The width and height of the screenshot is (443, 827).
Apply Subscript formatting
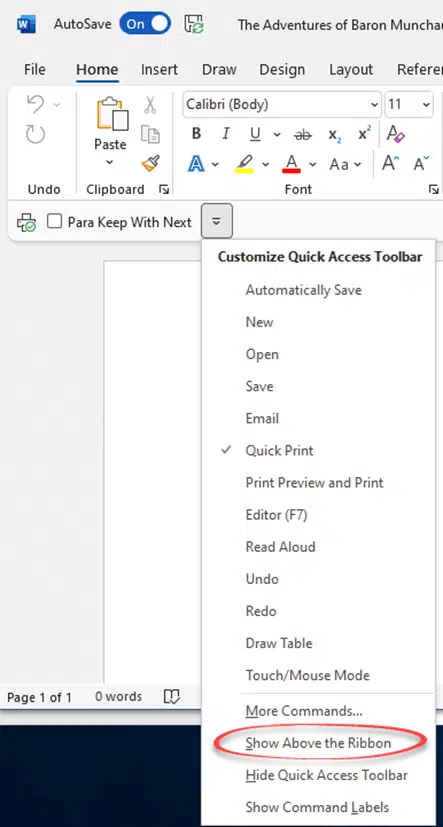point(335,135)
